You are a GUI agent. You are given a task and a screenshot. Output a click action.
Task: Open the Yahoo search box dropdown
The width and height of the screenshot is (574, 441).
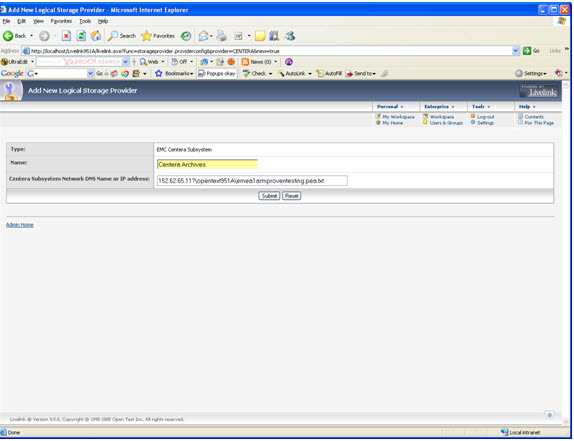pyautogui.click(x=125, y=62)
